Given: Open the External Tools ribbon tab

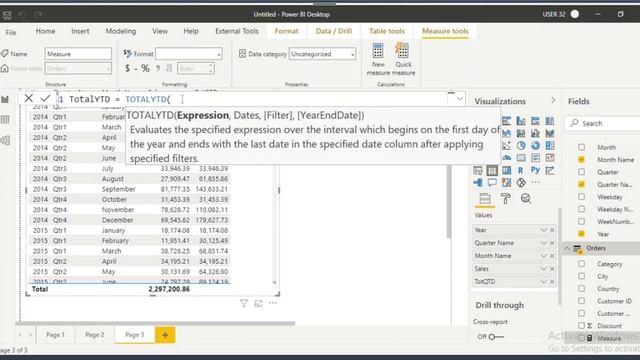Looking at the screenshot, I should [x=237, y=31].
